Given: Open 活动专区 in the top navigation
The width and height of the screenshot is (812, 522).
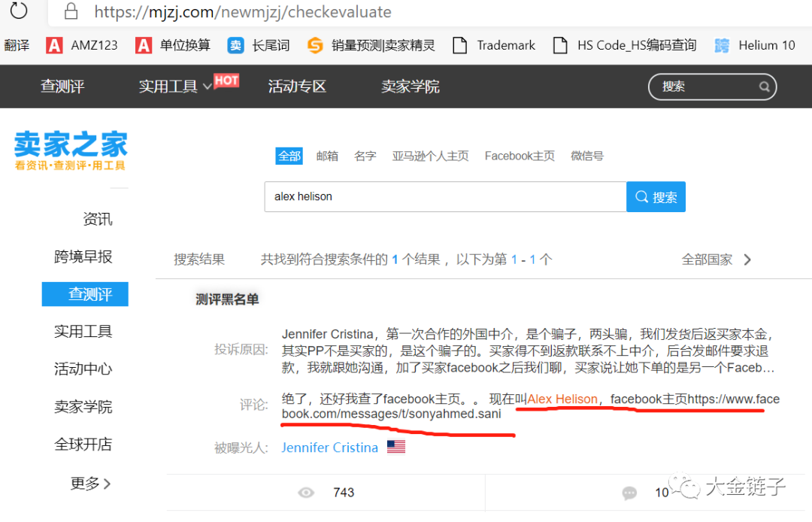Looking at the screenshot, I should tap(296, 86).
